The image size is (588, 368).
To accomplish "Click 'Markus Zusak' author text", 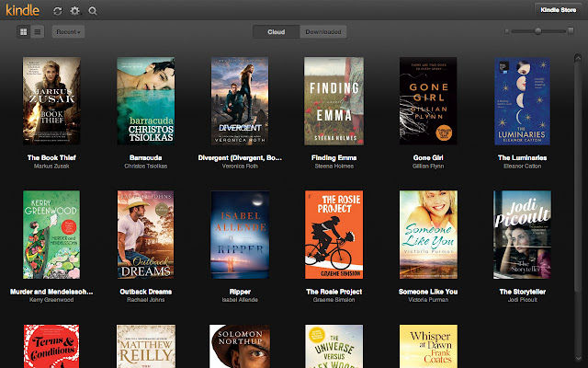I will [51, 166].
